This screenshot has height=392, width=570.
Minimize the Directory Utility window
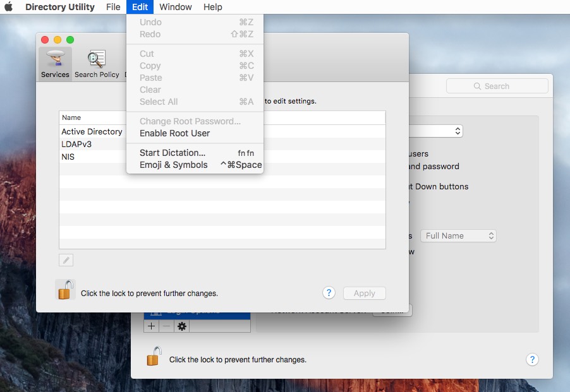click(x=58, y=40)
